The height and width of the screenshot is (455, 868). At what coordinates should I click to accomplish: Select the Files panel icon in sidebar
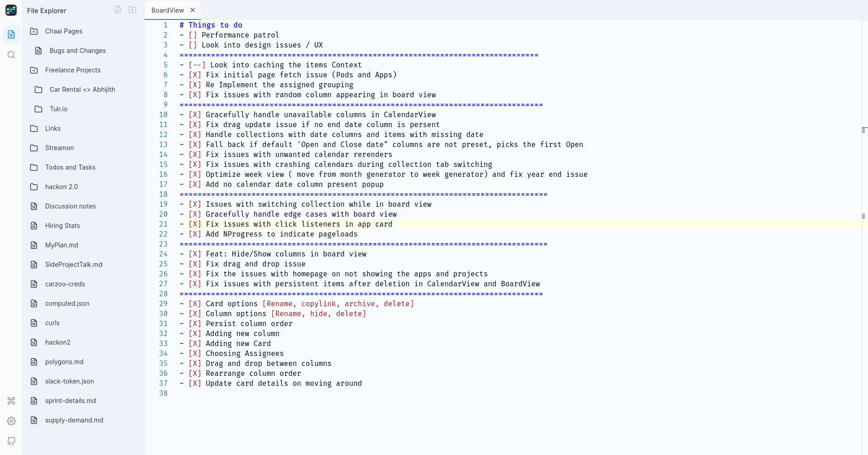click(11, 34)
